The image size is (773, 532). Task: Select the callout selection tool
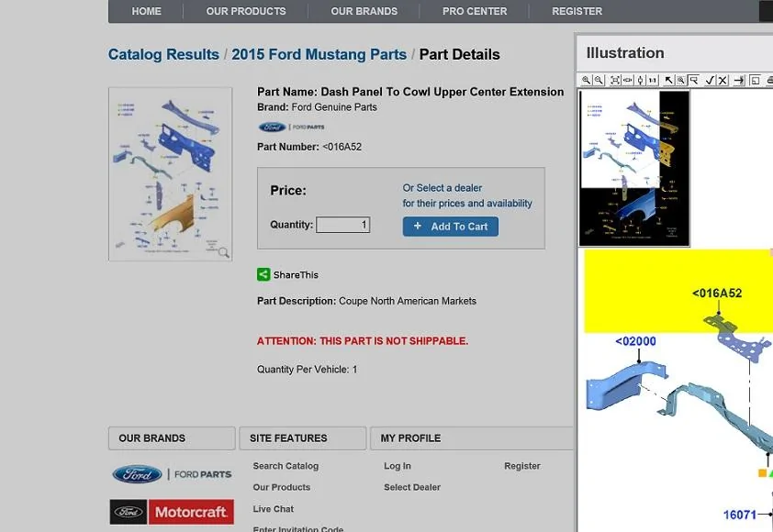tap(694, 80)
